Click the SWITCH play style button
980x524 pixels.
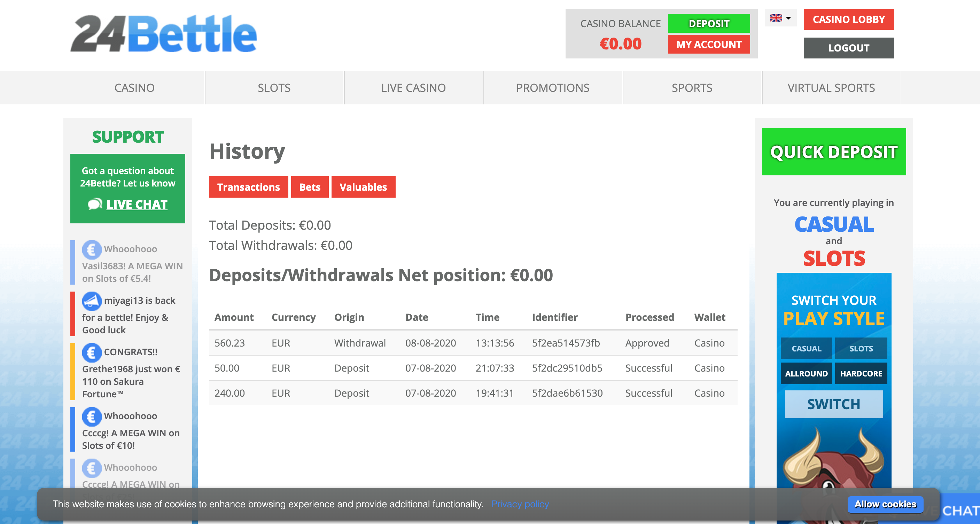[833, 404]
